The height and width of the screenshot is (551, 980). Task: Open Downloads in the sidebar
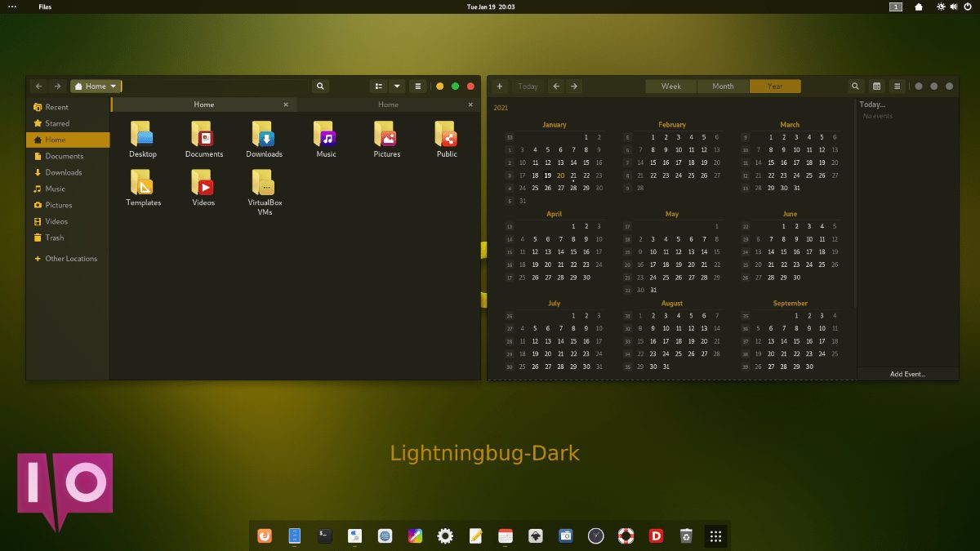click(68, 172)
